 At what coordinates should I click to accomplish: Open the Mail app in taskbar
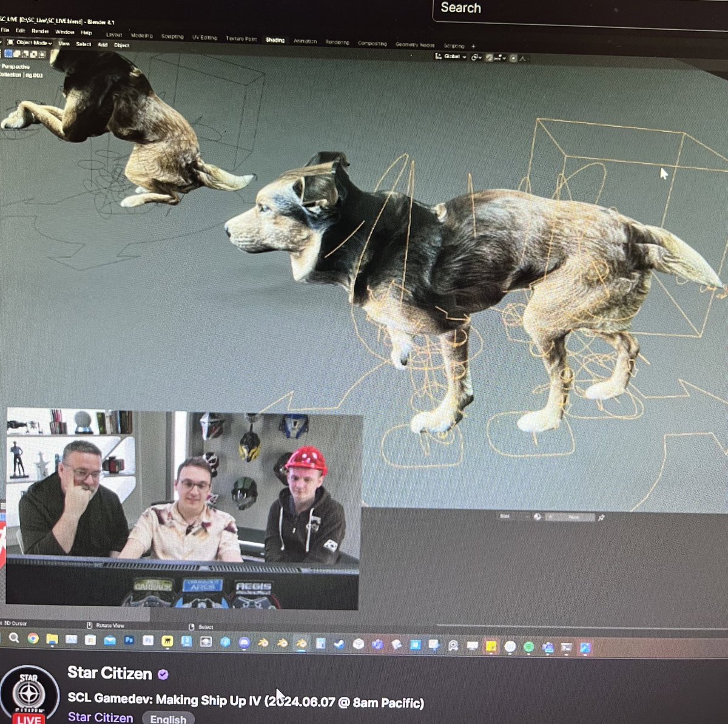(109, 640)
